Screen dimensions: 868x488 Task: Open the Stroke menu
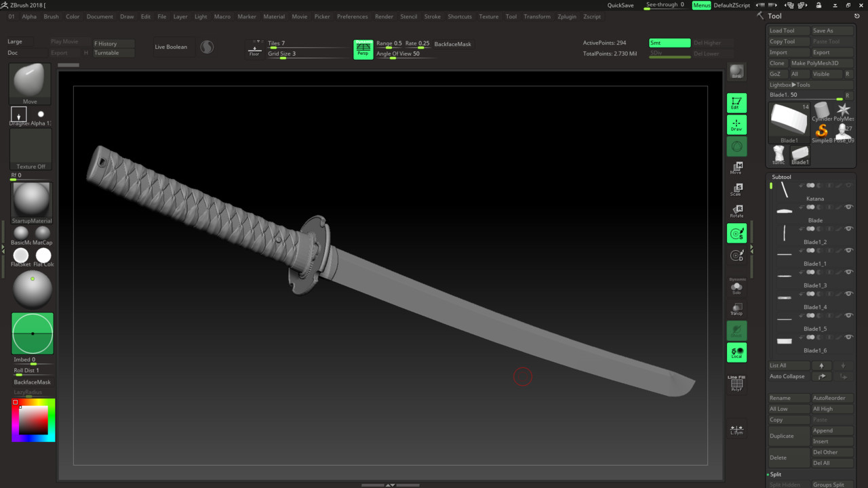pyautogui.click(x=432, y=16)
